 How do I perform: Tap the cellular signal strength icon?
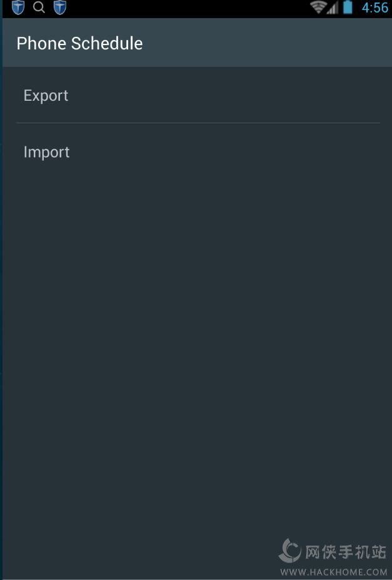pyautogui.click(x=333, y=8)
